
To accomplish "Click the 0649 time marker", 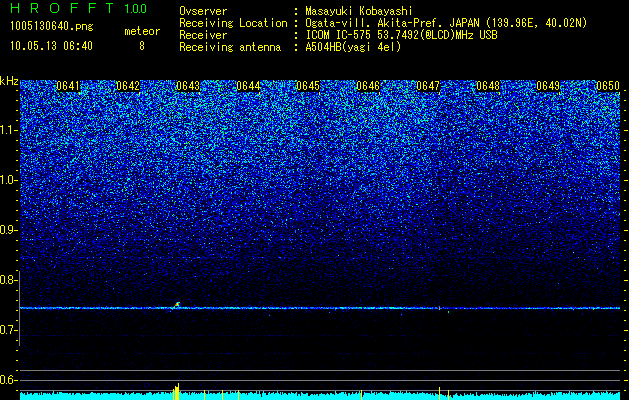I will (x=548, y=86).
